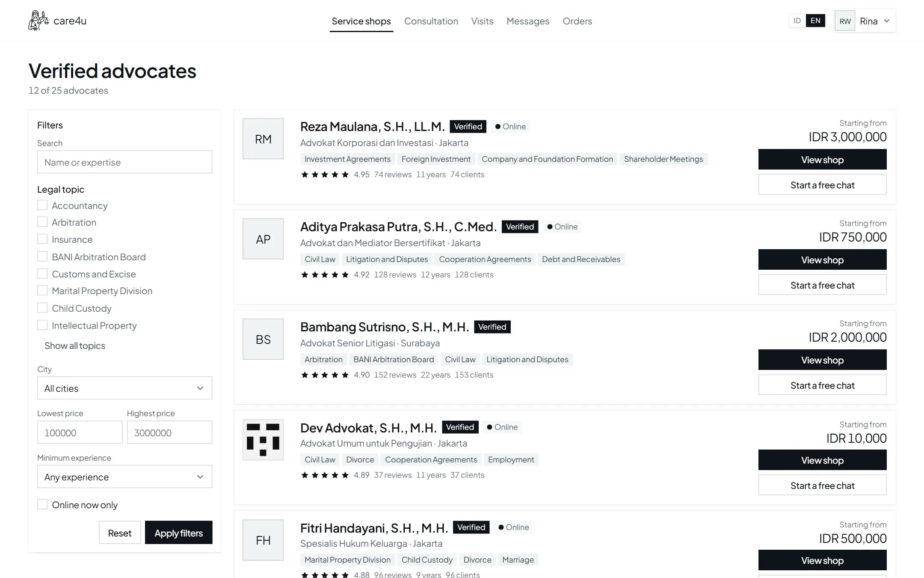The width and height of the screenshot is (924, 578).
Task: Click Reza Maulana's star rating
Action: pyautogui.click(x=325, y=174)
